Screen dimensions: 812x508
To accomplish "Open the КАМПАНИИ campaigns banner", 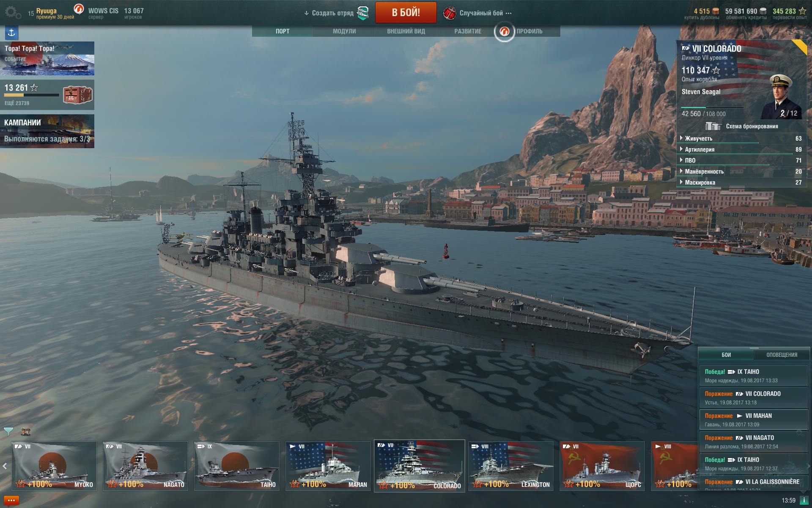I will pyautogui.click(x=47, y=131).
